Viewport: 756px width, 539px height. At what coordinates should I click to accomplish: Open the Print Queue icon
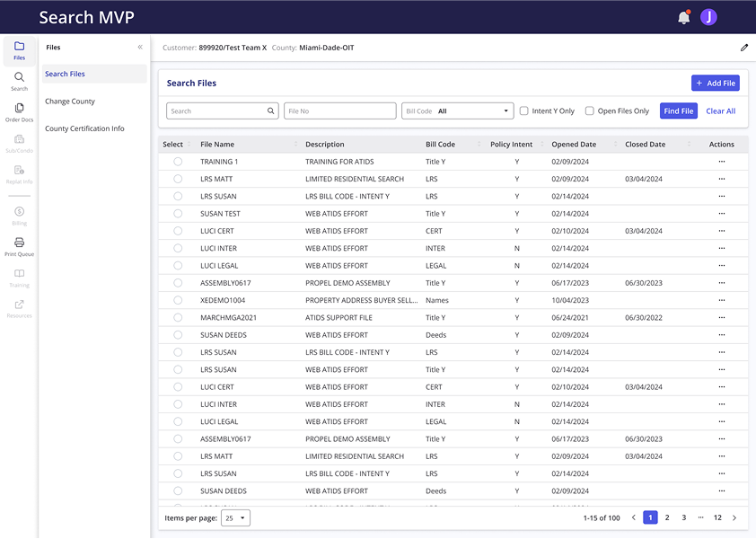(x=19, y=246)
